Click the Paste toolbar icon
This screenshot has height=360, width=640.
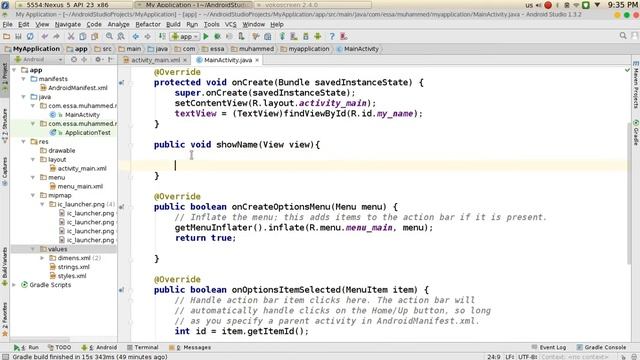[x=95, y=36]
